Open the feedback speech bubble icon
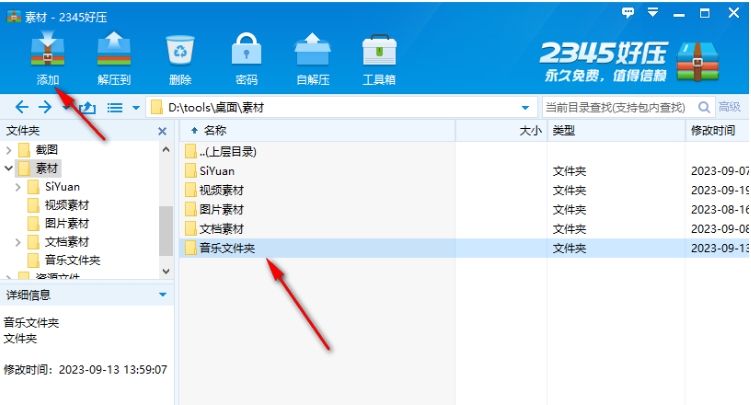 coord(627,12)
